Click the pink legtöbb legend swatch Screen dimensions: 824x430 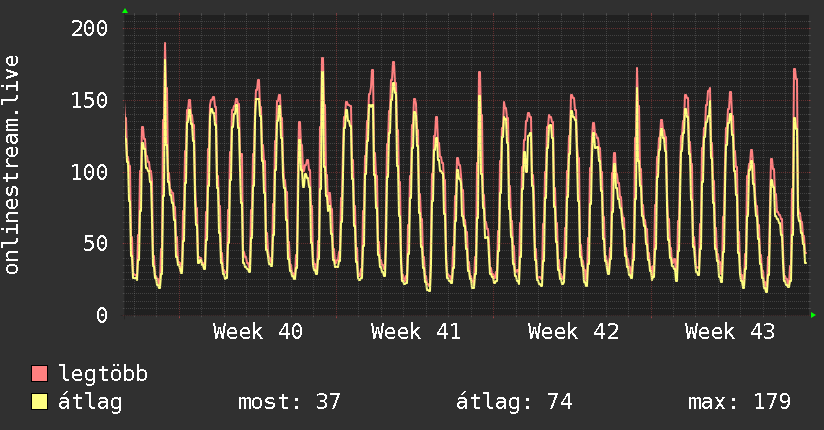tap(39, 374)
